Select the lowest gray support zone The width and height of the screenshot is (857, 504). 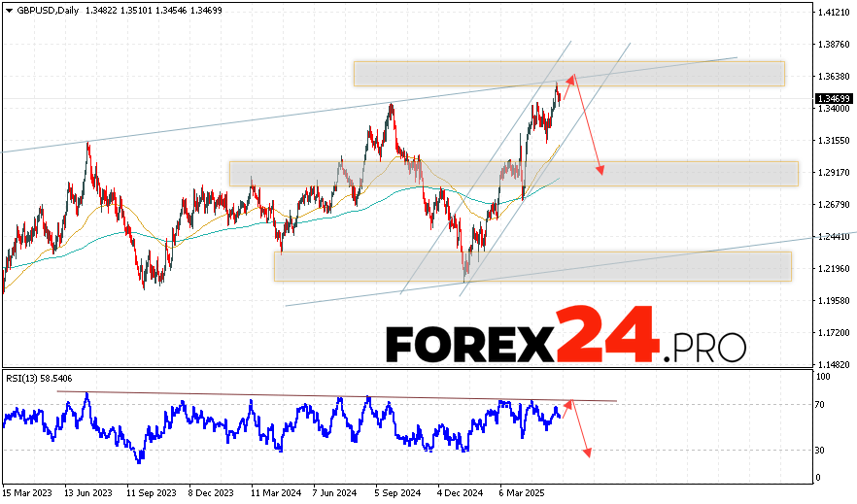(532, 266)
